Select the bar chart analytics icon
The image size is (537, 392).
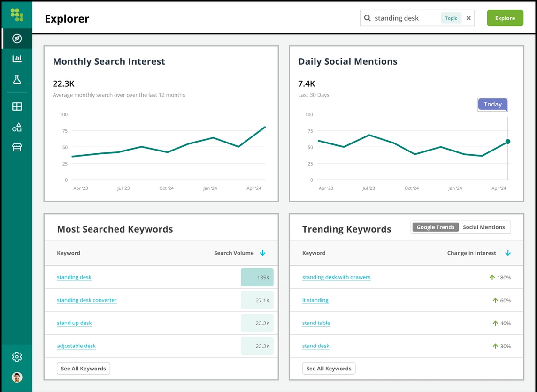[x=17, y=58]
